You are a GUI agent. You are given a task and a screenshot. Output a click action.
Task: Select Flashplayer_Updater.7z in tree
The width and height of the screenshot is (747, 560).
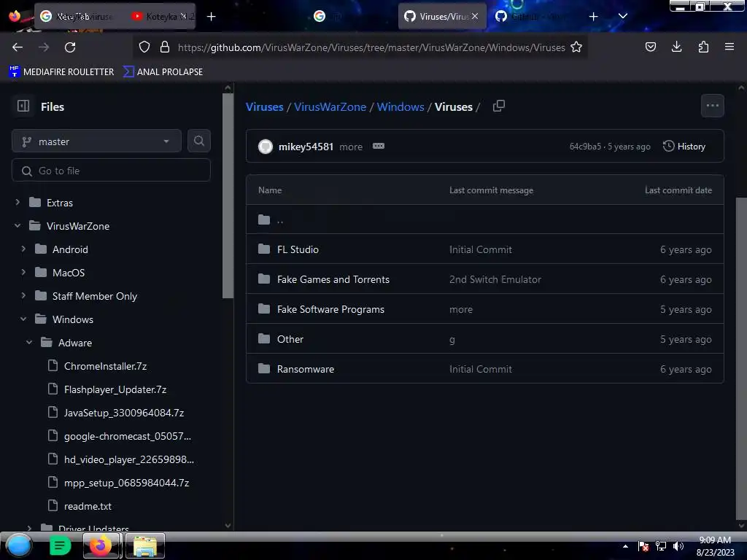[x=115, y=389]
